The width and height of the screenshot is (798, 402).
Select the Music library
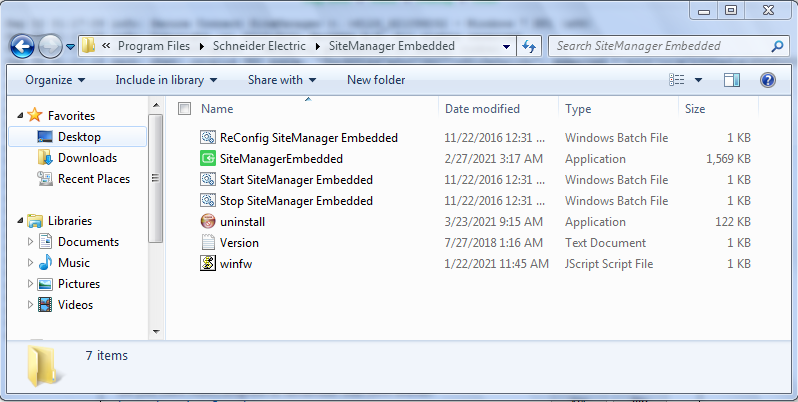(x=73, y=263)
